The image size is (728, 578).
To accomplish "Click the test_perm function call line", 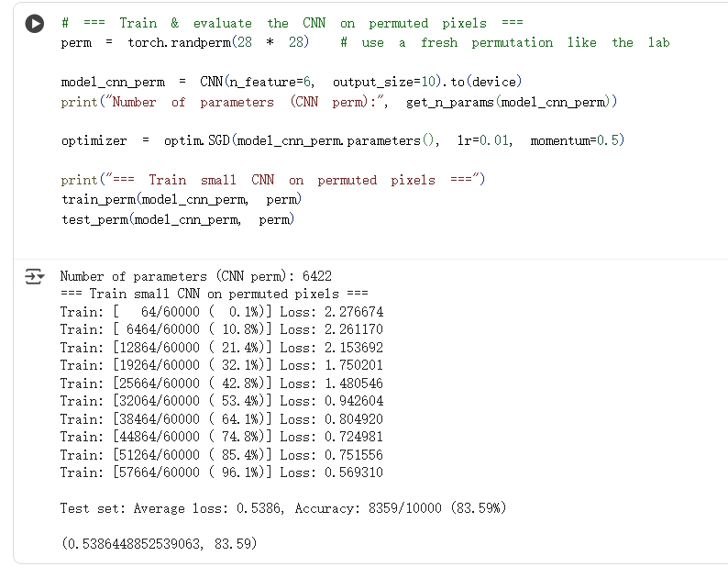I will 177,219.
